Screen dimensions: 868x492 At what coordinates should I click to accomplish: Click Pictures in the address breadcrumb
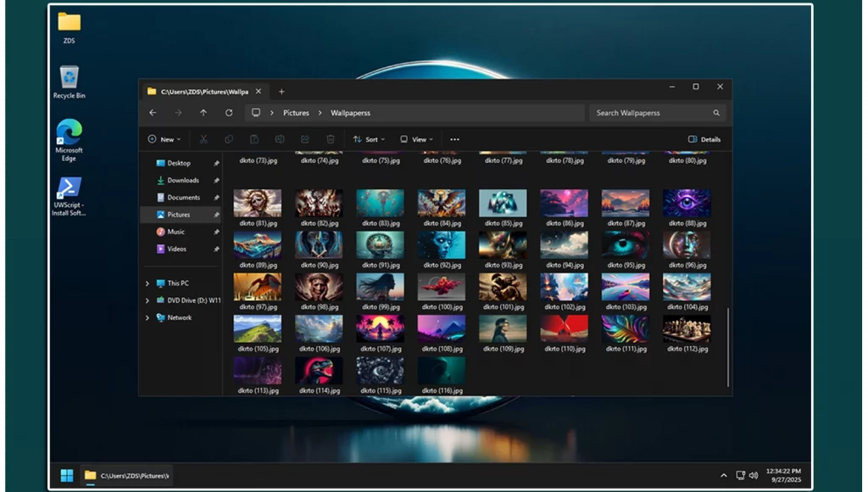tap(296, 113)
